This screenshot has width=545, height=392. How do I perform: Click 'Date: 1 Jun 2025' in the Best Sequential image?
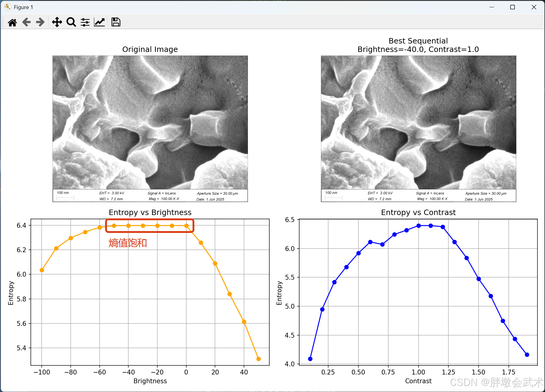[479, 199]
